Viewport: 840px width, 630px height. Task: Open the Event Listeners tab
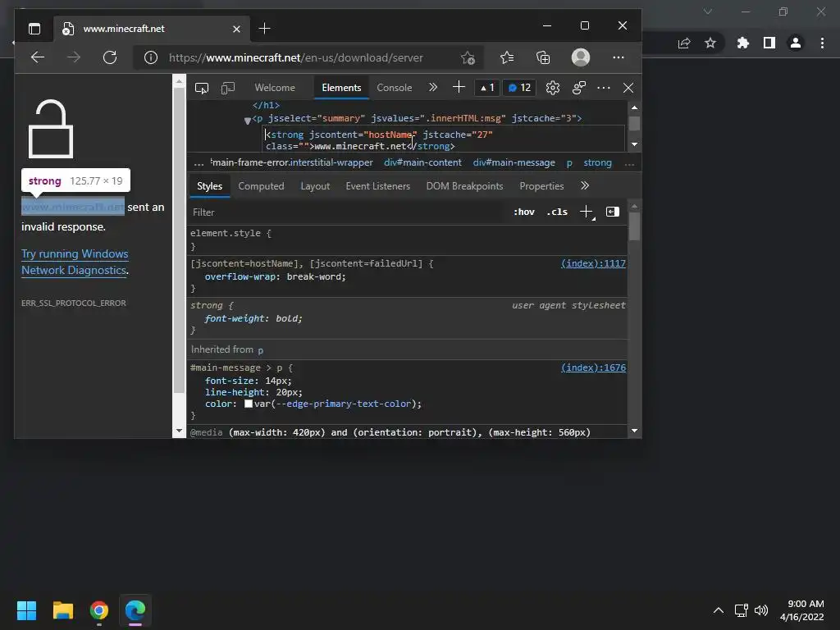377,186
